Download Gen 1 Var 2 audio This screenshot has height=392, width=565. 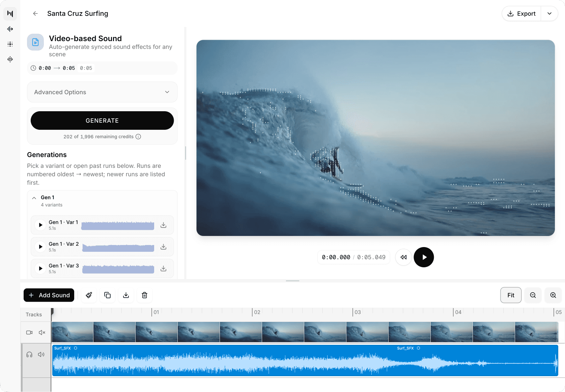point(164,247)
